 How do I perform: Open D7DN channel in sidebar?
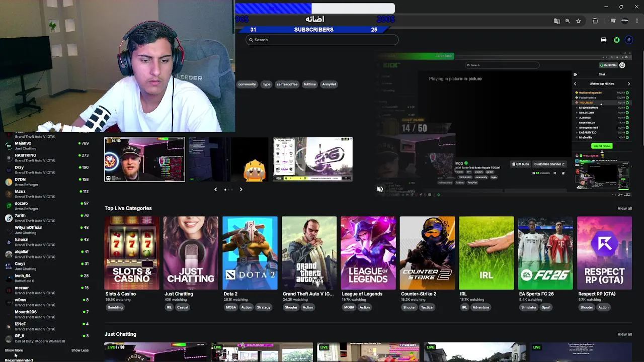click(x=46, y=182)
